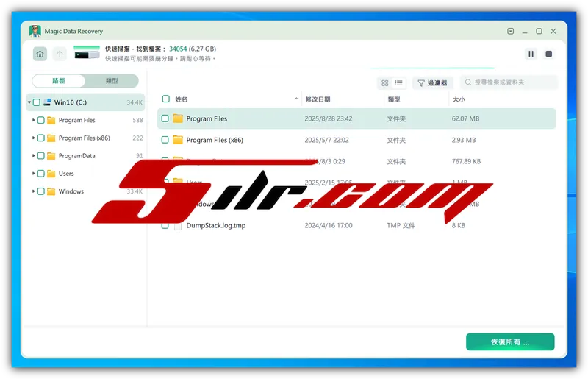Screen dimensions: 588x379
Task: Check Users tree checkbox
Action: [x=41, y=174]
